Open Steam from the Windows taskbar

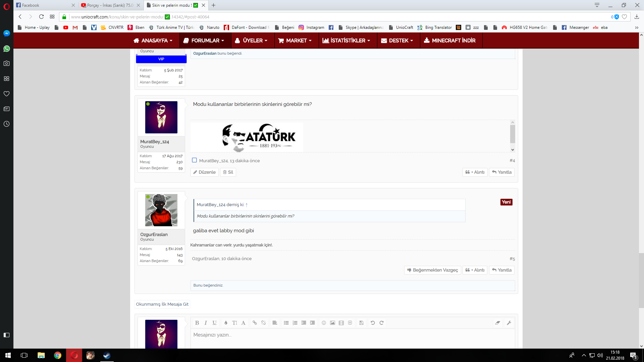[x=107, y=355]
